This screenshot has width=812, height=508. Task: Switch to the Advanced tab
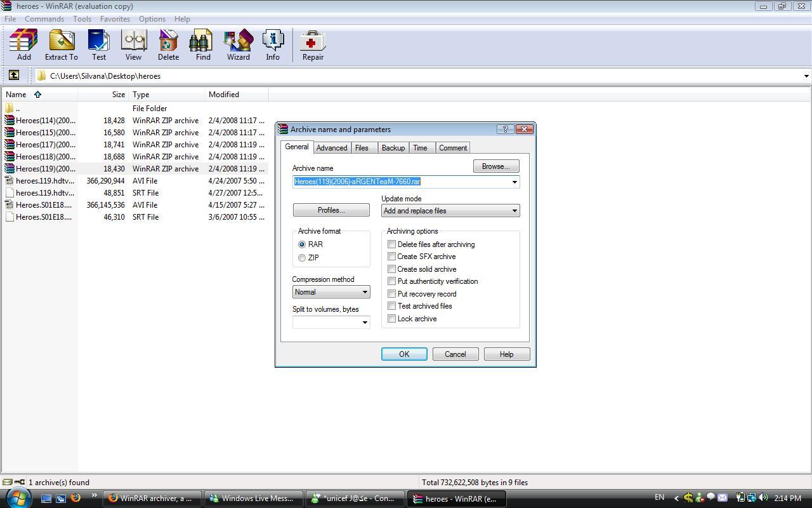click(x=331, y=147)
